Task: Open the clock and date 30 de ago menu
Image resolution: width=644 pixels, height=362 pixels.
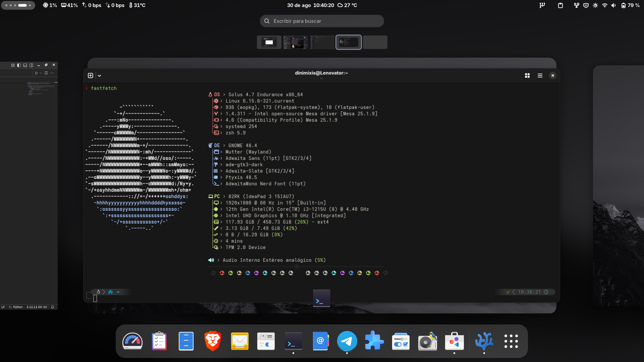Action: [x=310, y=5]
